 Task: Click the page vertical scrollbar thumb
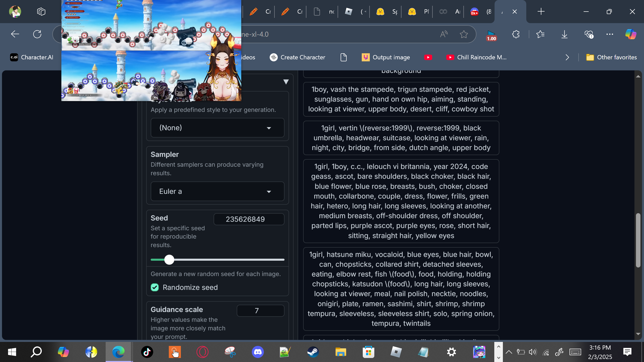click(x=638, y=240)
